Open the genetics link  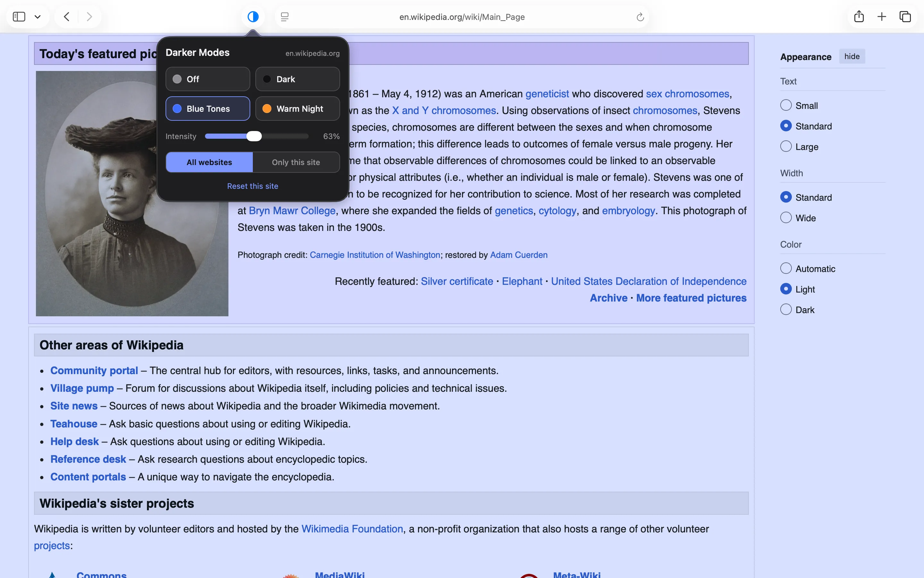(514, 211)
